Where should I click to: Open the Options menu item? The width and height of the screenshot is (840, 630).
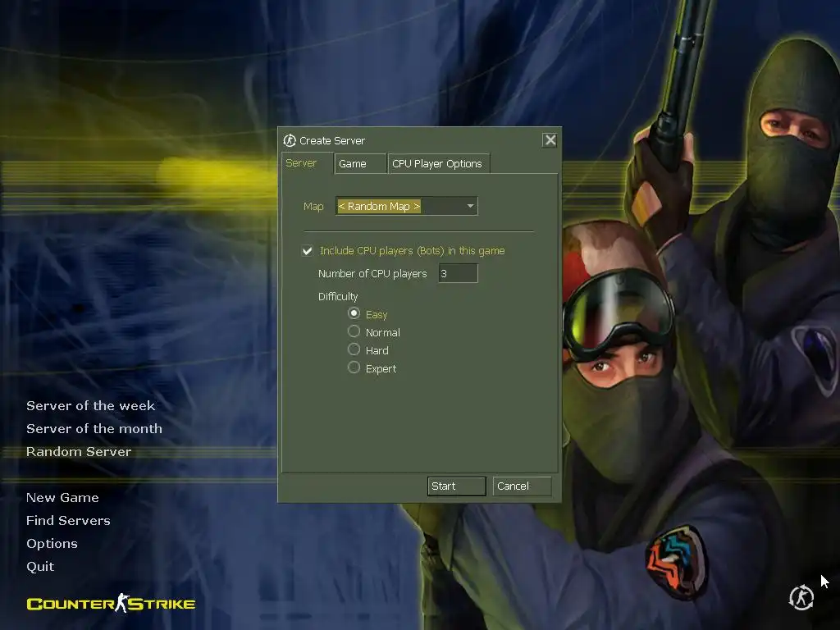[x=52, y=544]
